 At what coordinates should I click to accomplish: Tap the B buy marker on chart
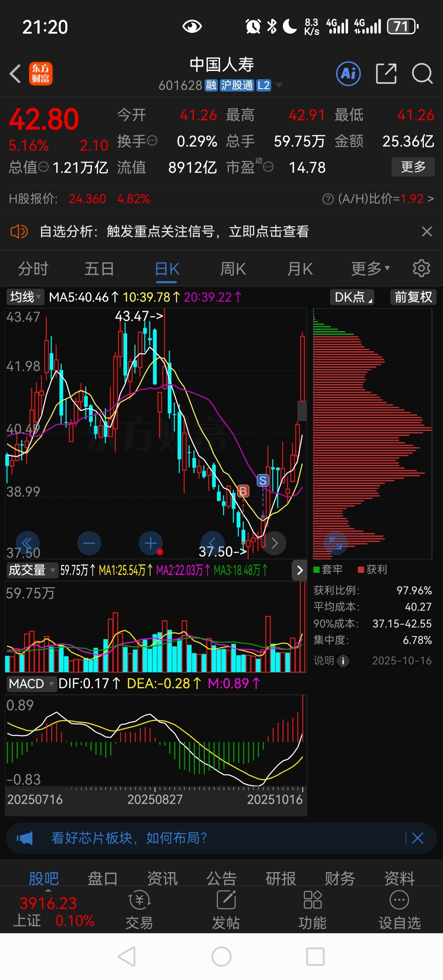[x=243, y=491]
